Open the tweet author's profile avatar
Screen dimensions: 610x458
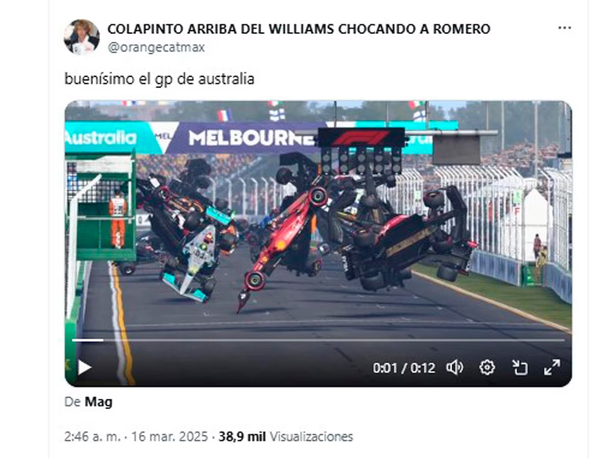coord(81,37)
